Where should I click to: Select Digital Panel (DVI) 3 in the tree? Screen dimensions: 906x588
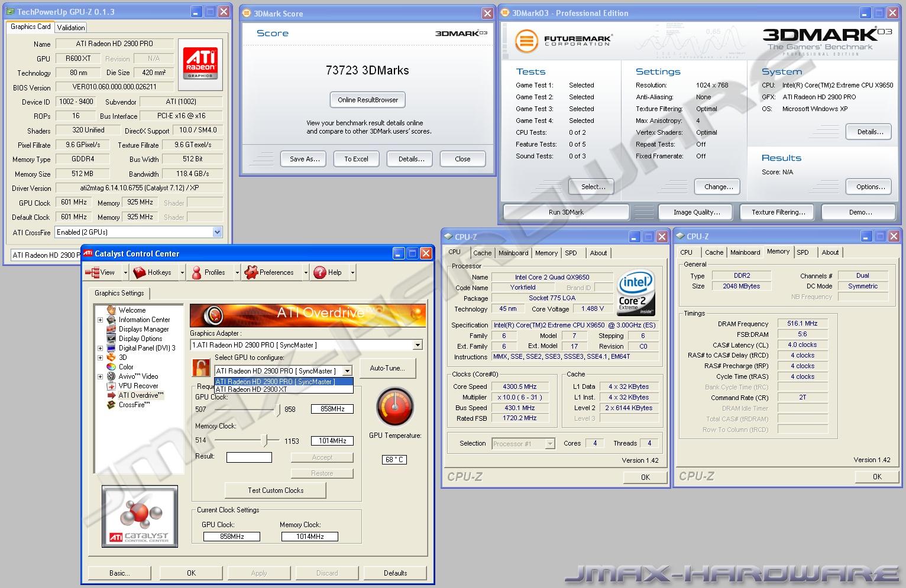pyautogui.click(x=147, y=348)
